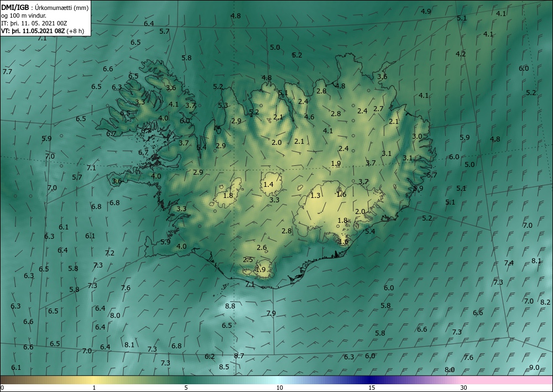This screenshot has width=553, height=392.
Task: Click the 9.0 precipitable water value
Action: [x=534, y=367]
